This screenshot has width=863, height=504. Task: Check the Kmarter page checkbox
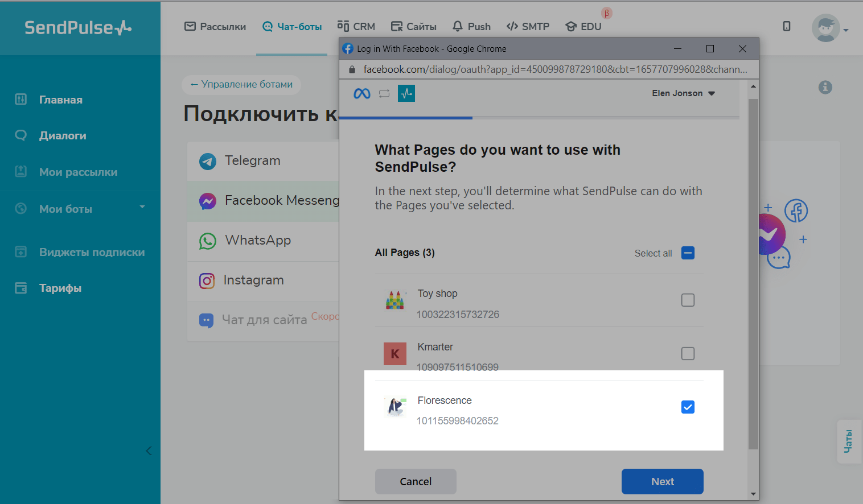688,353
